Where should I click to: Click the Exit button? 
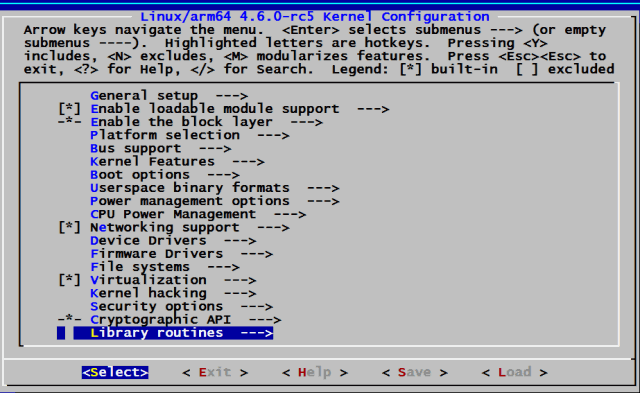pos(215,373)
